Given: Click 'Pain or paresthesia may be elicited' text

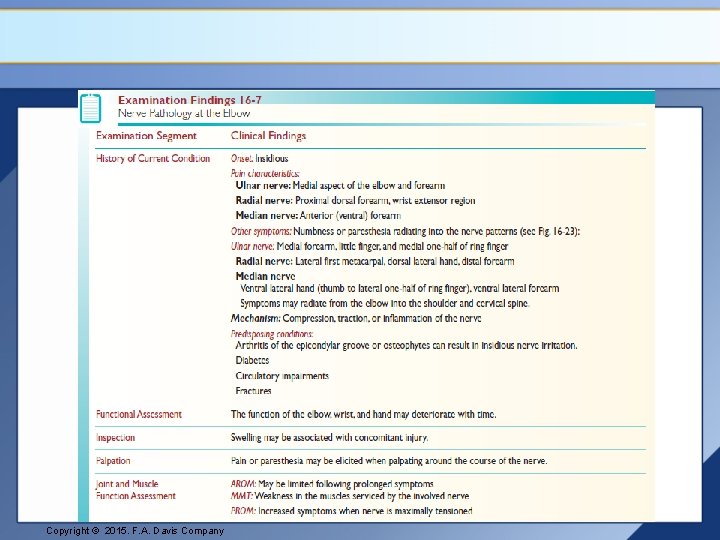Looking at the screenshot, I should point(389,461).
